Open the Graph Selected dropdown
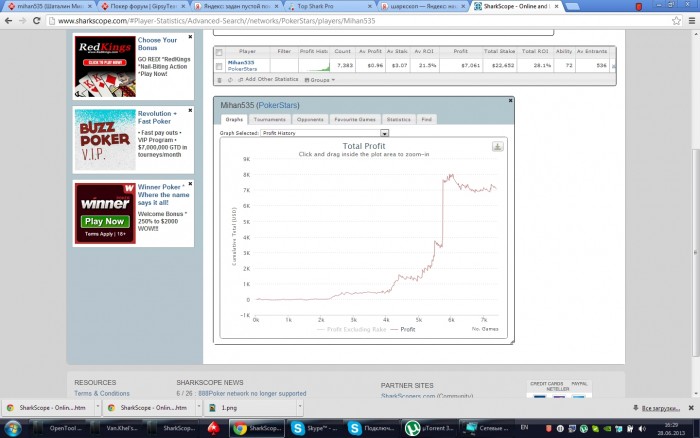The height and width of the screenshot is (438, 700). pos(325,133)
